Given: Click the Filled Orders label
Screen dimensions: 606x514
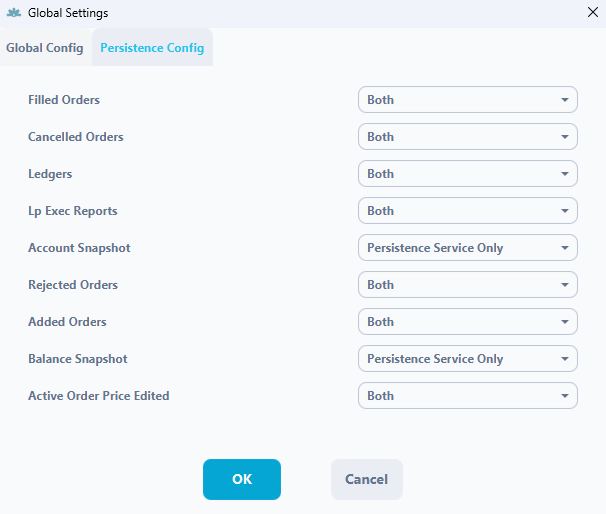Looking at the screenshot, I should coord(64,100).
